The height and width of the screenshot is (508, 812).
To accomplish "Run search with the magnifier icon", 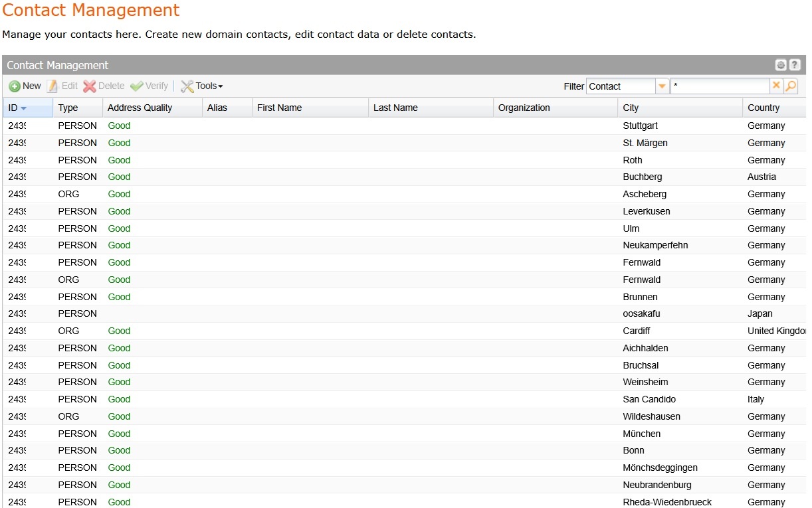I will click(791, 86).
